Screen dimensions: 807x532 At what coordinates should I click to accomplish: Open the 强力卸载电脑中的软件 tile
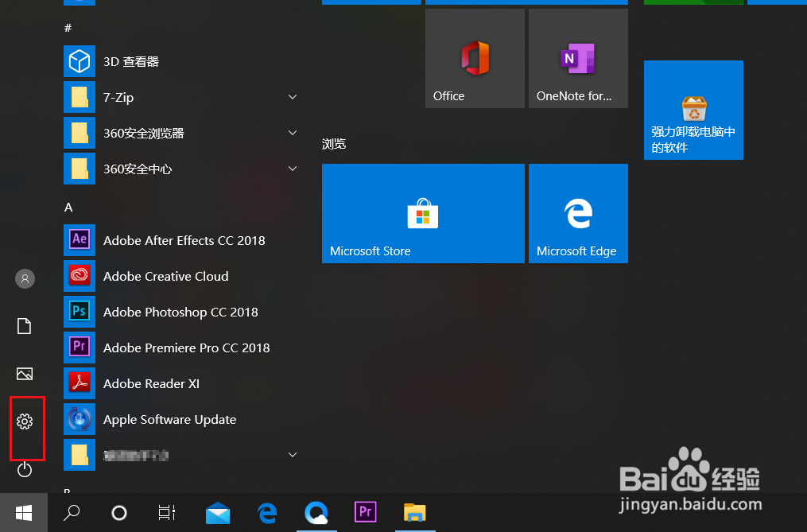[693, 111]
